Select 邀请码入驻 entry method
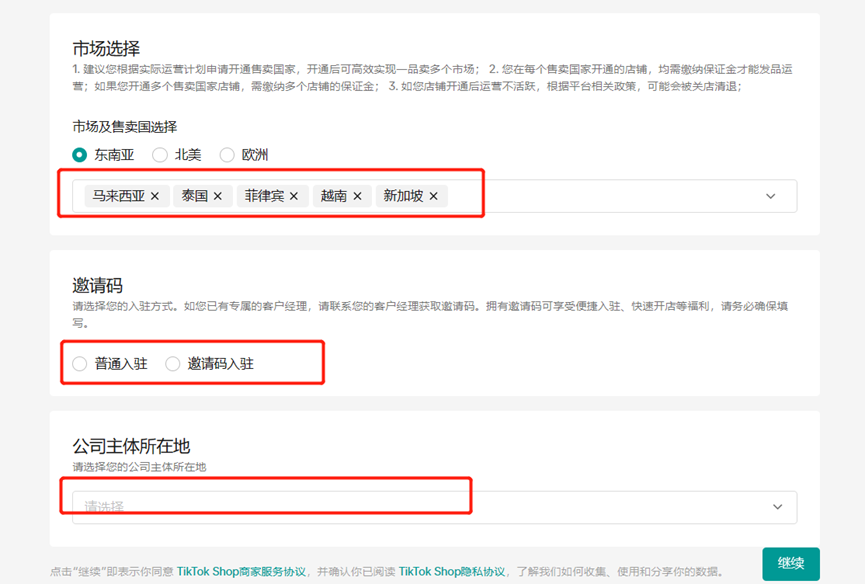 pos(173,364)
